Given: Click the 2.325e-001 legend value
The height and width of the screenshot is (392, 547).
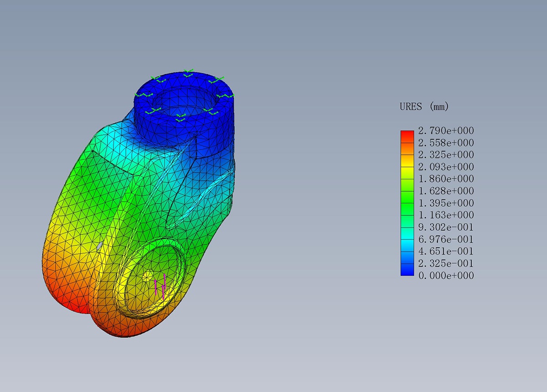Looking at the screenshot, I should pyautogui.click(x=446, y=264).
